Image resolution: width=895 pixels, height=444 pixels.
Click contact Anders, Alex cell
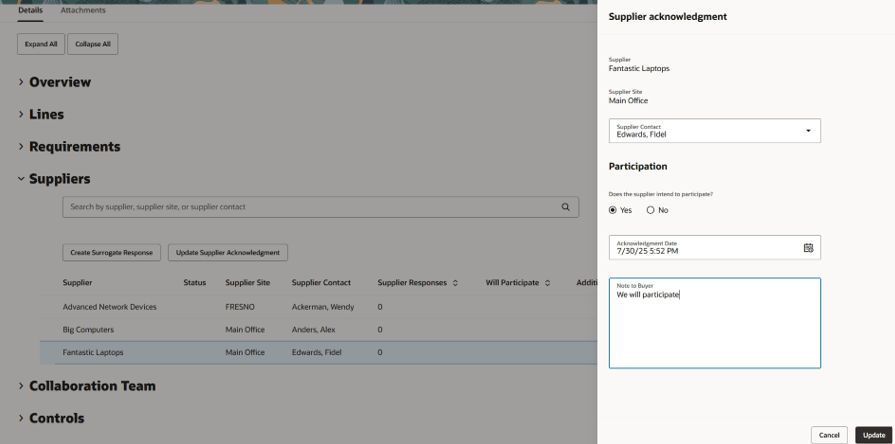[x=313, y=330]
